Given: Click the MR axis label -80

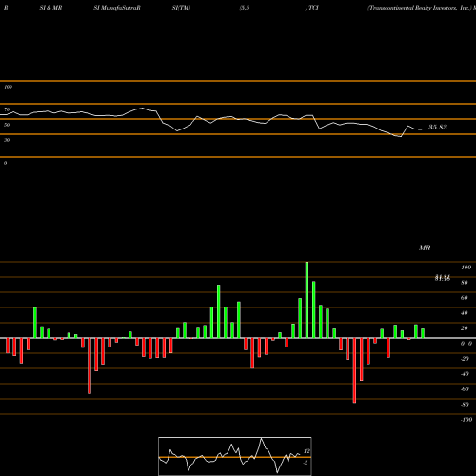Looking at the screenshot, I should (x=465, y=405).
